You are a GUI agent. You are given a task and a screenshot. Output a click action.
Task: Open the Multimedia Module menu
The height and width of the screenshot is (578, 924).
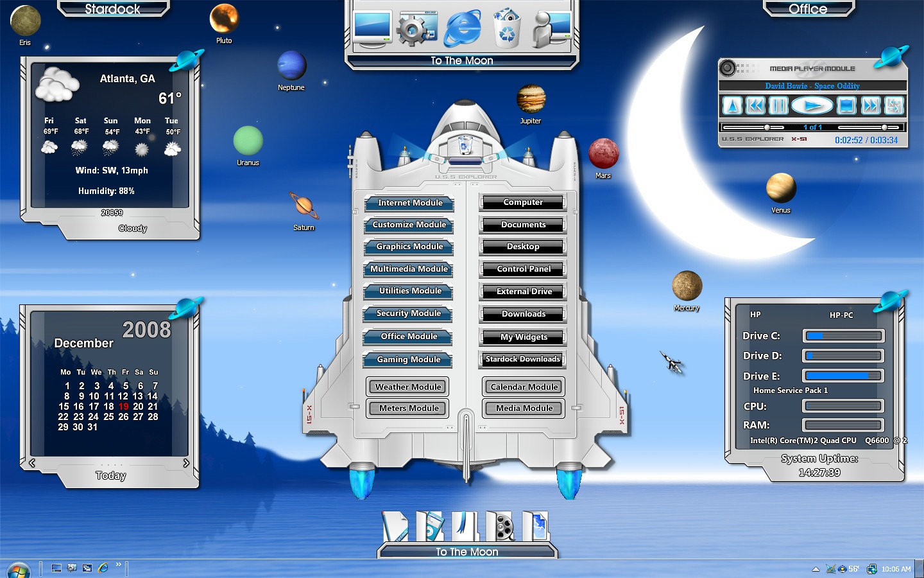[409, 269]
